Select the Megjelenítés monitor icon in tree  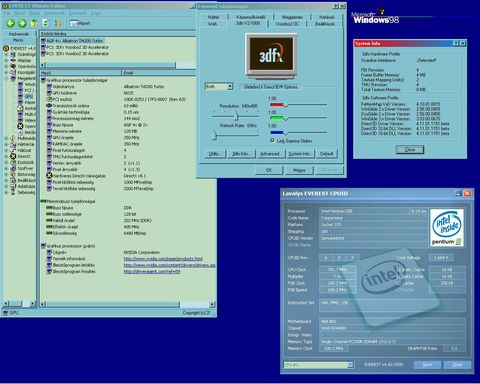13,78
